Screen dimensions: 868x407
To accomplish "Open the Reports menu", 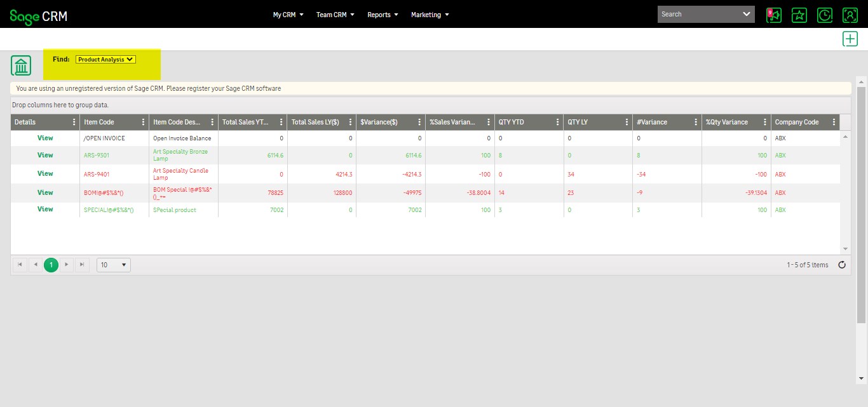I will click(383, 15).
